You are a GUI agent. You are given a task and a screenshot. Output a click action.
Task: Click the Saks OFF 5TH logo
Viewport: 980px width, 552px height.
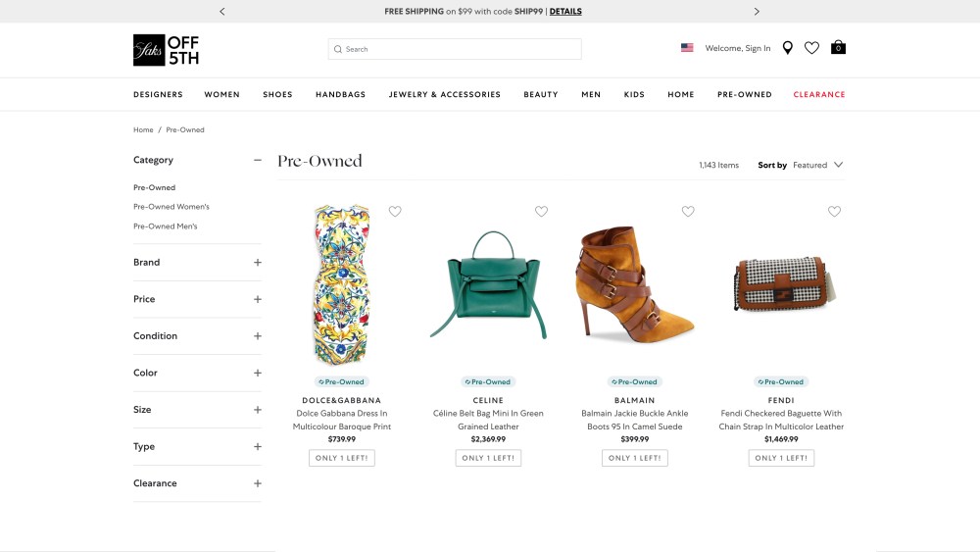[x=167, y=50]
